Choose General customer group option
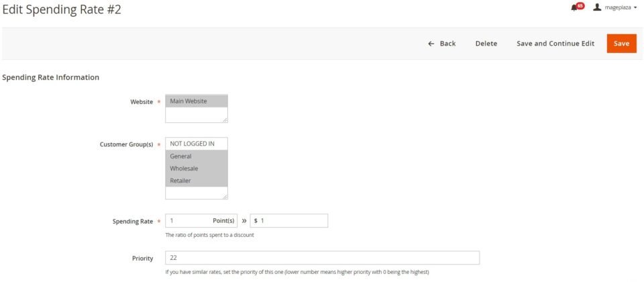This screenshot has width=644, height=282. click(196, 156)
